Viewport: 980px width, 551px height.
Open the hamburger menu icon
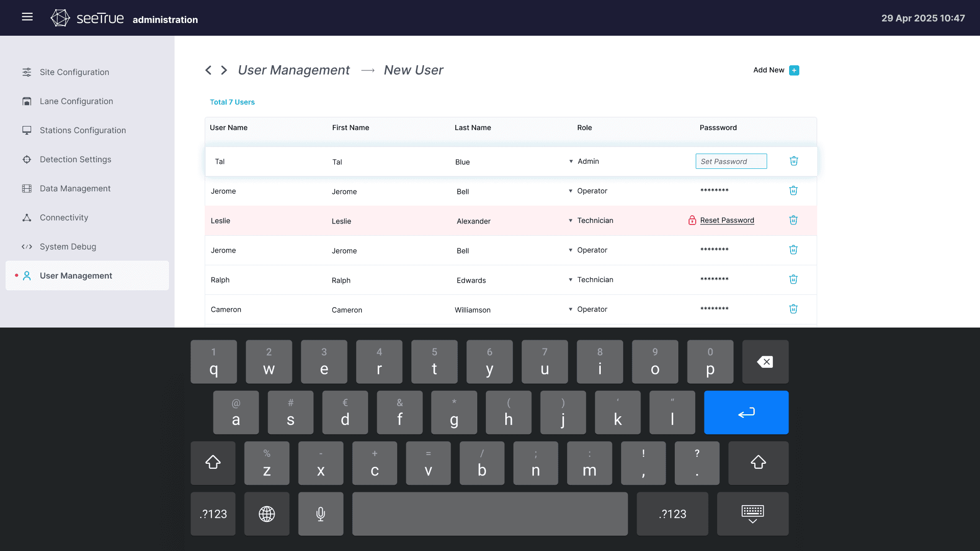click(28, 17)
